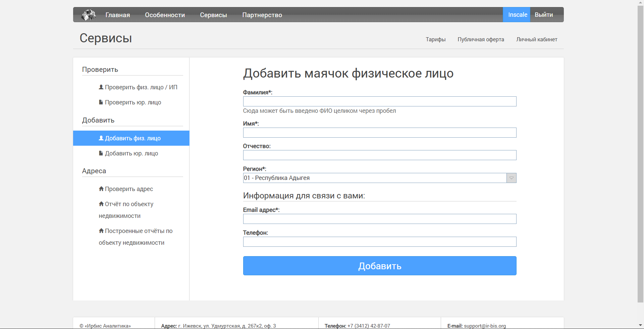Image resolution: width=644 pixels, height=329 pixels.
Task: Focus the Отчество input field
Action: tap(380, 155)
